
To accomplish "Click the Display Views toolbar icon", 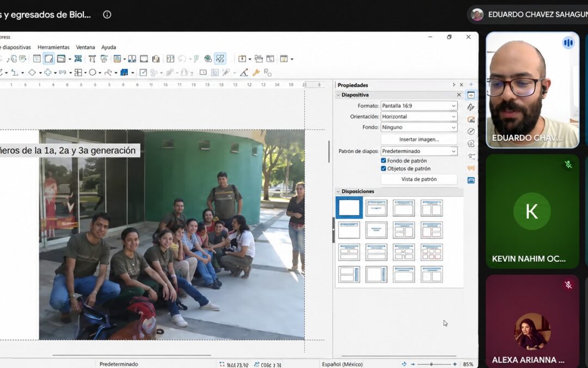I will [x=61, y=58].
